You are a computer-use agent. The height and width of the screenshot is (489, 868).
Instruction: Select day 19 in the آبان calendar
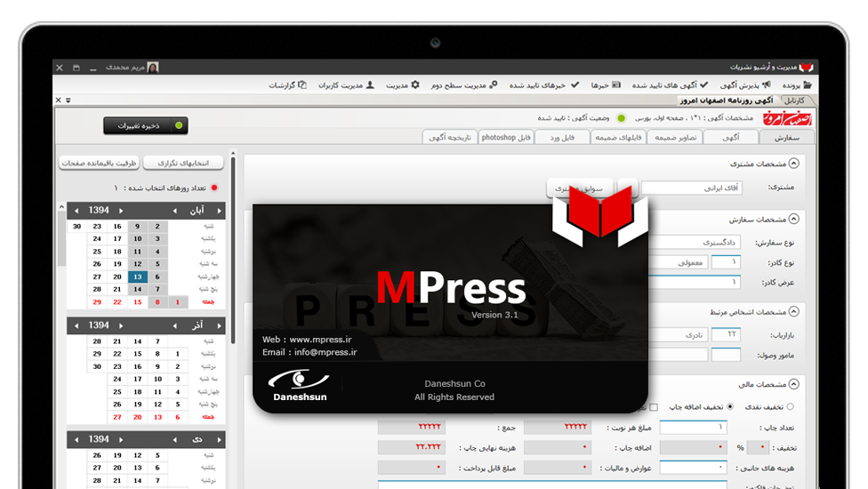117,264
